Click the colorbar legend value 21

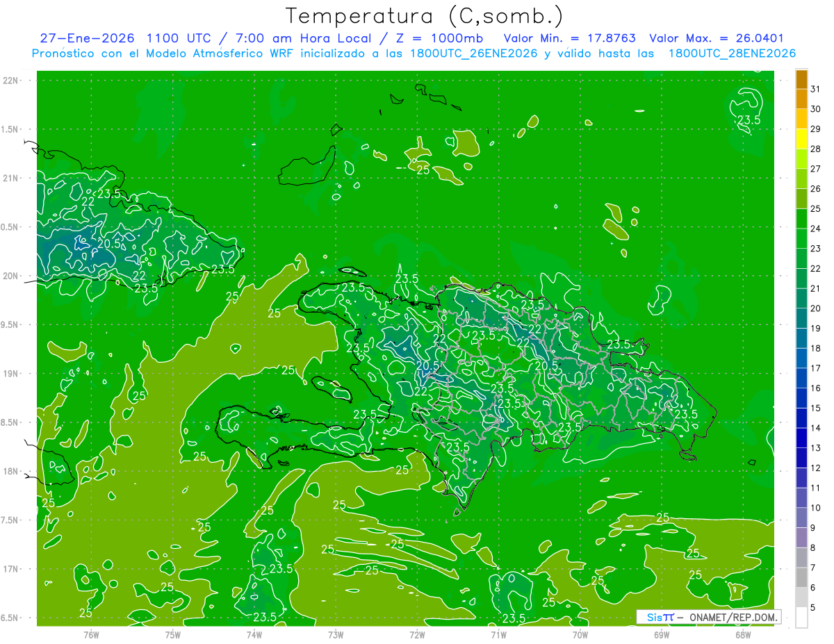coord(816,288)
